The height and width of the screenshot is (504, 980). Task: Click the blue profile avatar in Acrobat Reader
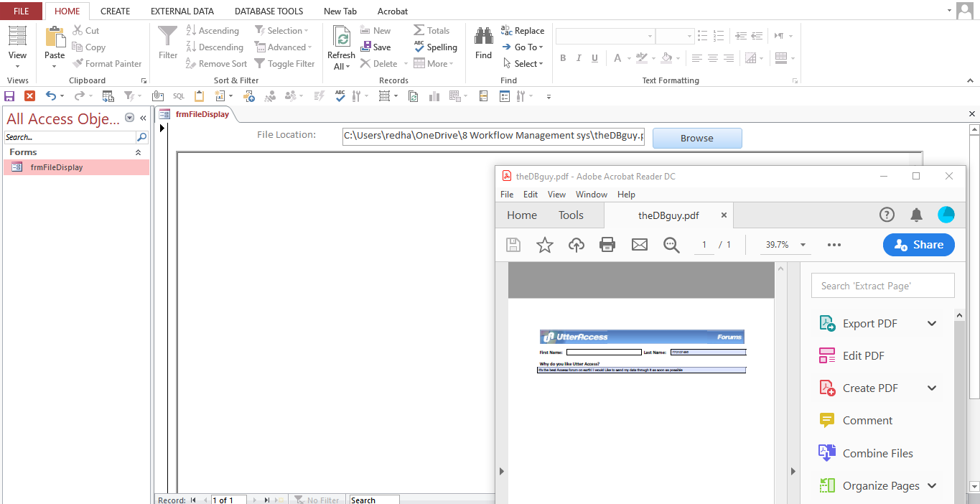(x=946, y=215)
